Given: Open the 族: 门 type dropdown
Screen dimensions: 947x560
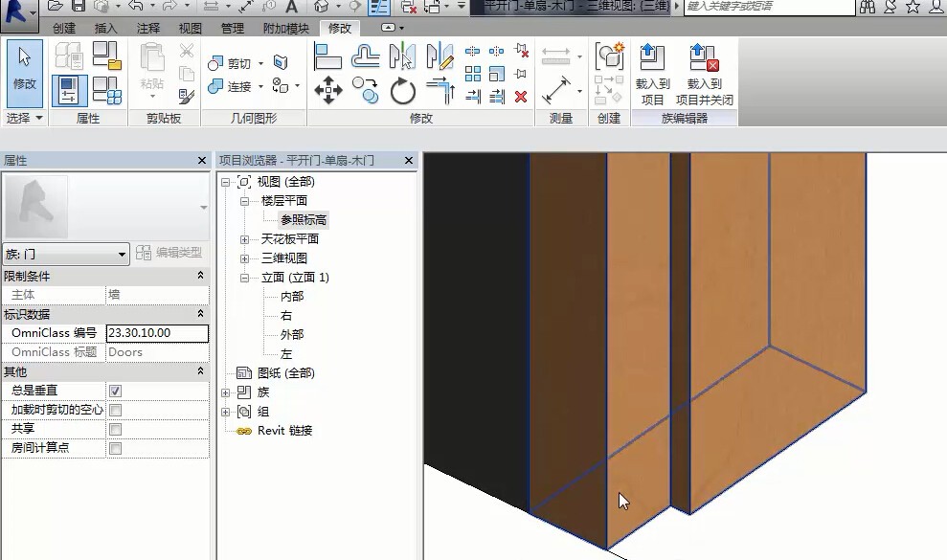Looking at the screenshot, I should pos(66,254).
